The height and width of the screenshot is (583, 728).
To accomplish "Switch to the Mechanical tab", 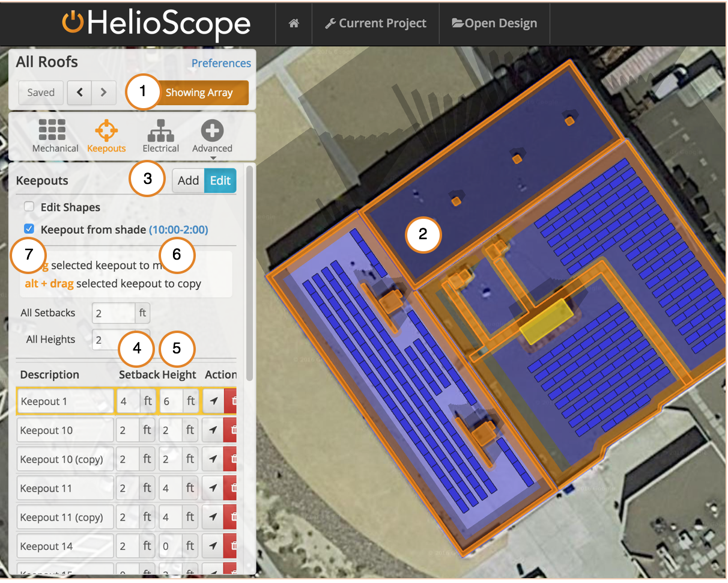I will [55, 136].
